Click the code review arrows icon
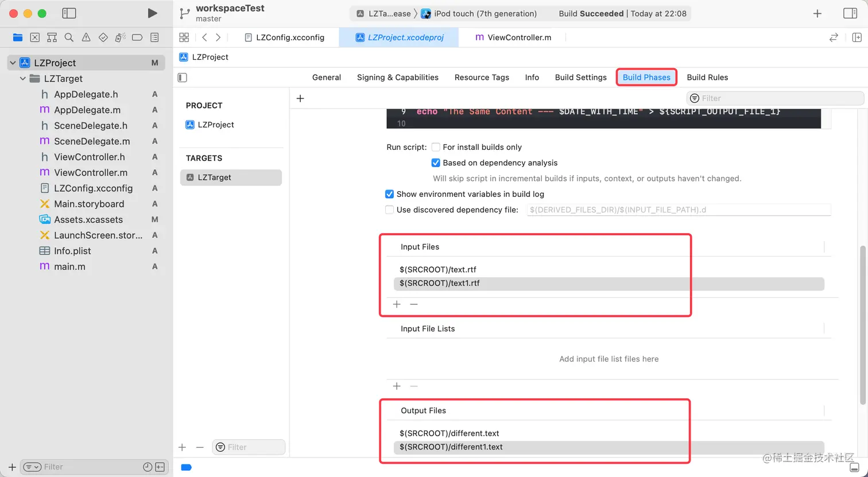This screenshot has width=868, height=477. (834, 37)
